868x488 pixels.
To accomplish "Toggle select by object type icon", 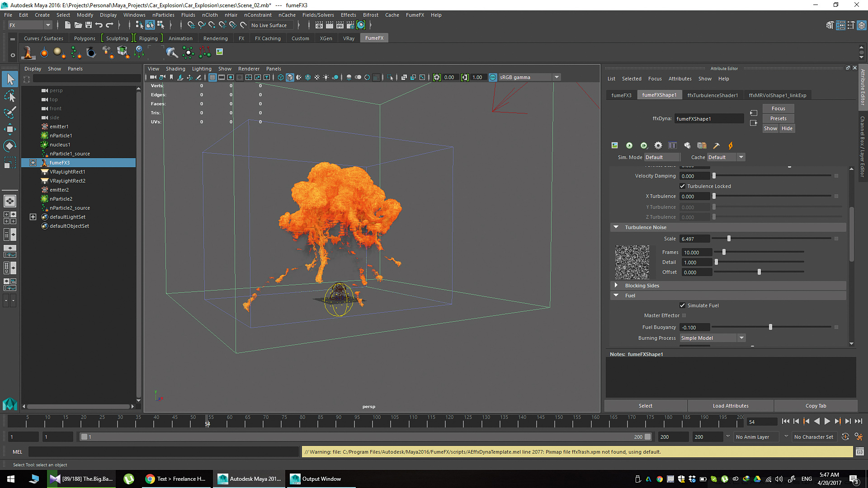I will (x=150, y=25).
